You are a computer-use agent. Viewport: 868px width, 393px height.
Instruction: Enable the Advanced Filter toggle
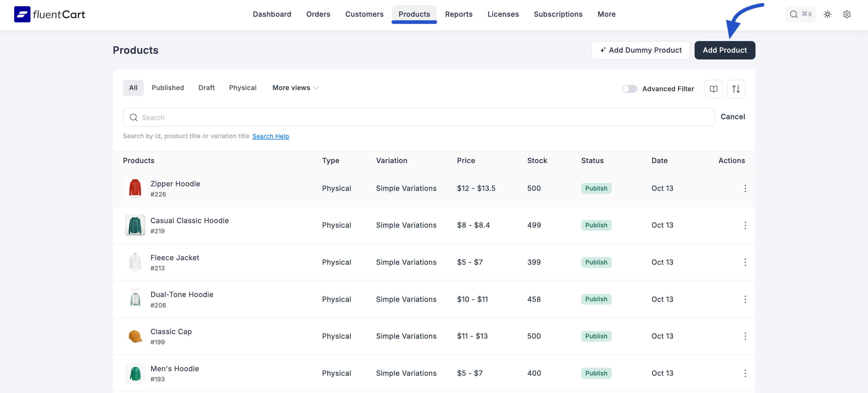point(629,89)
